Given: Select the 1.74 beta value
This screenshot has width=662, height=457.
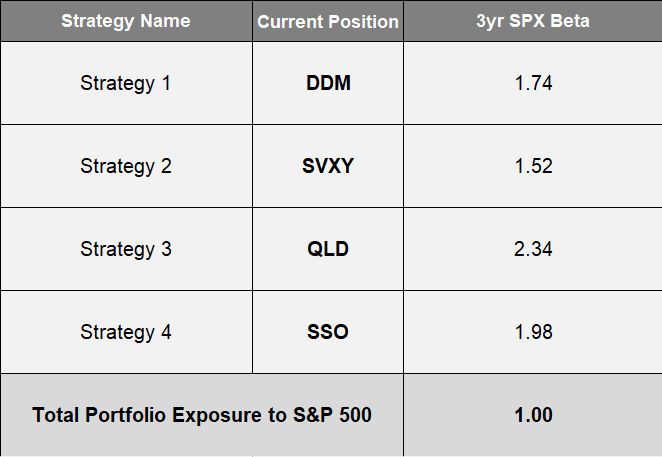Looking at the screenshot, I should tap(533, 83).
